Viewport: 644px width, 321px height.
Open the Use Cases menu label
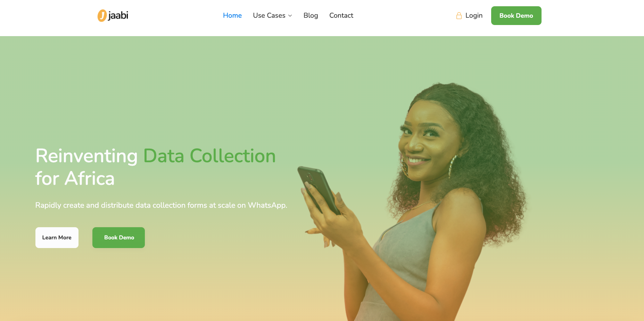269,16
